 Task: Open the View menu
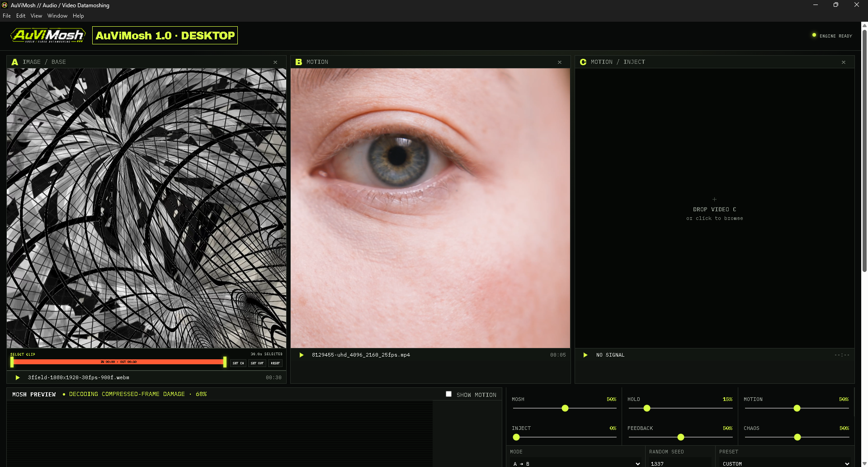coord(36,16)
